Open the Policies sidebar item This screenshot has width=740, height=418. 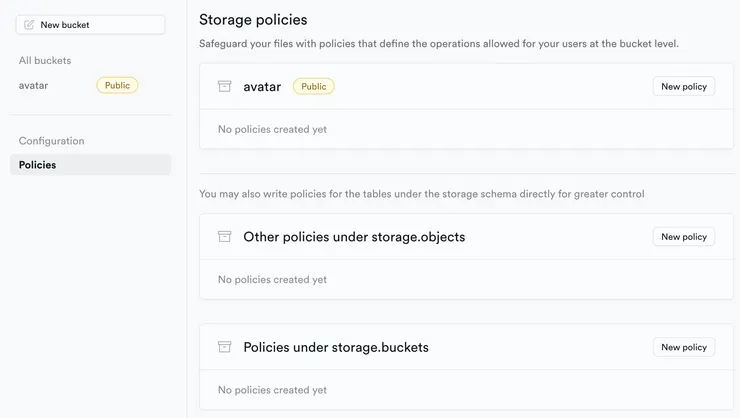(38, 165)
